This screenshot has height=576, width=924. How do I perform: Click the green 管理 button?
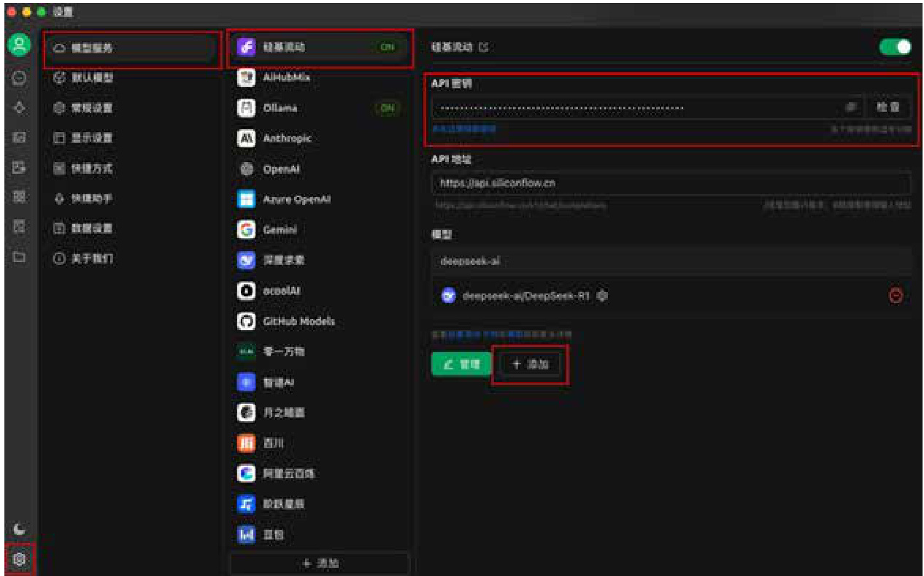click(x=461, y=364)
